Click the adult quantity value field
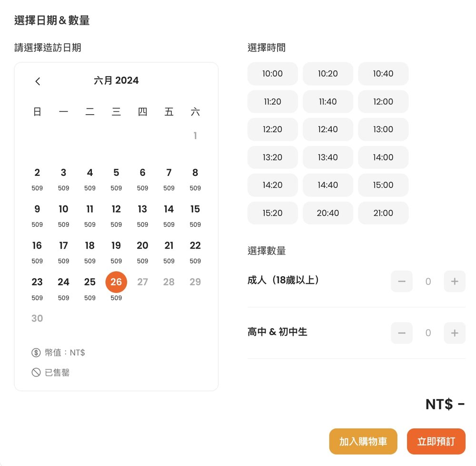 [x=428, y=282]
